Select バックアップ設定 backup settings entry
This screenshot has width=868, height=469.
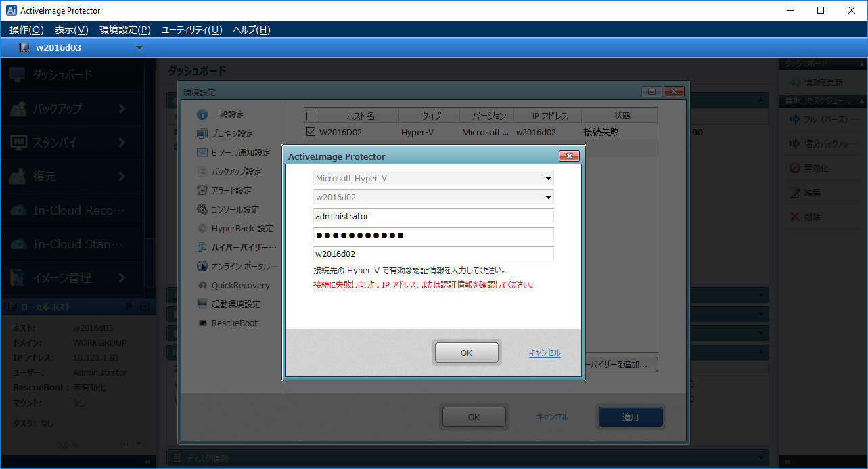click(229, 171)
